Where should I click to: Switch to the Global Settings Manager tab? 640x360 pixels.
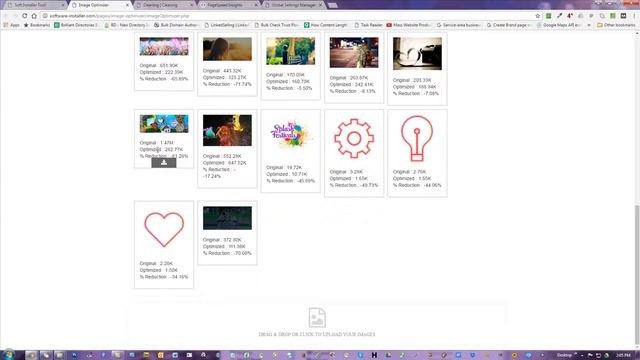tap(293, 5)
